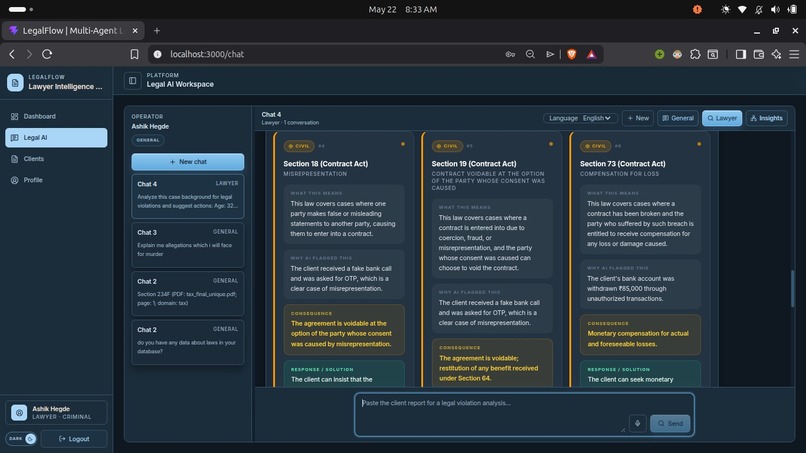This screenshot has width=806, height=453.
Task: Click the orange dot on Section 73 card
Action: (x=699, y=144)
